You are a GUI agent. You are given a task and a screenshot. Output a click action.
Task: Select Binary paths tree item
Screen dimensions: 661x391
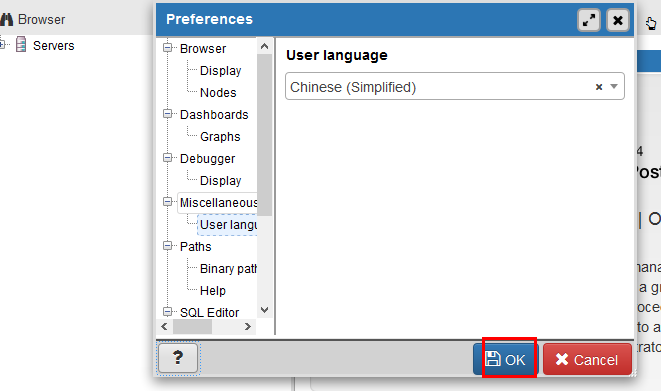(x=228, y=268)
